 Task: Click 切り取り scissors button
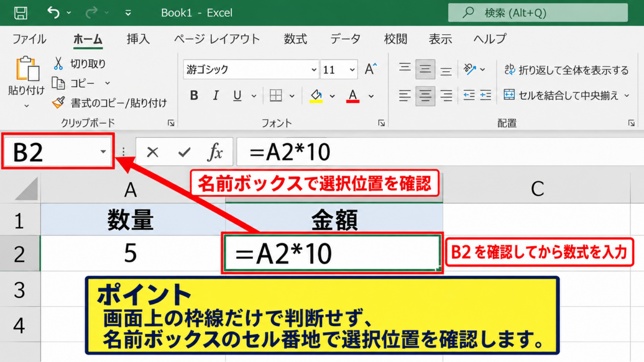point(79,64)
